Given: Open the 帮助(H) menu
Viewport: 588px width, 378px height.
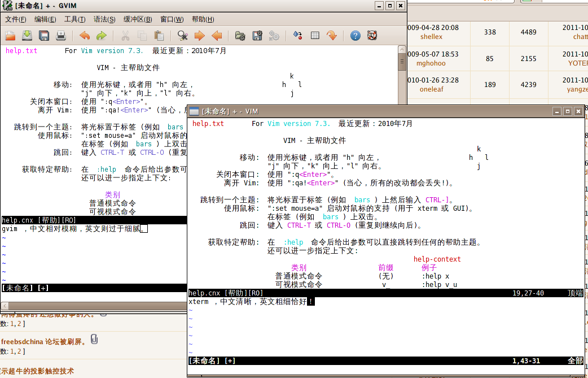Looking at the screenshot, I should (x=203, y=19).
